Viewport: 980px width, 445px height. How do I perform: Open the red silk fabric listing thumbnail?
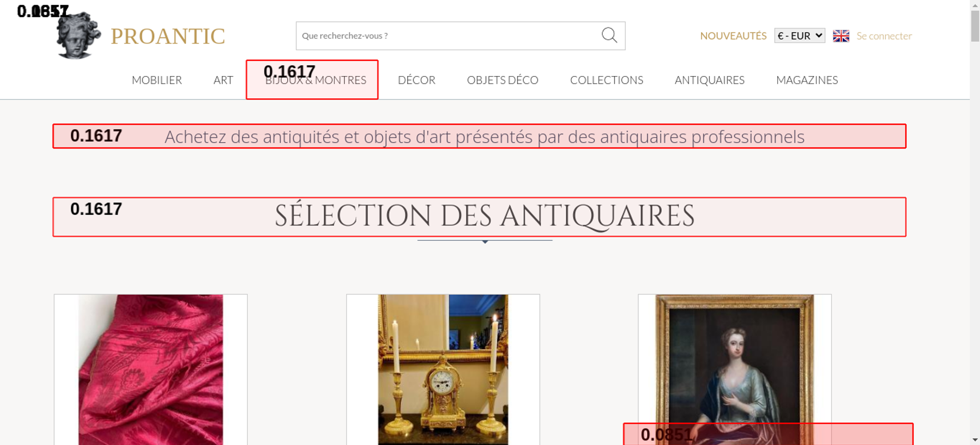coord(150,370)
